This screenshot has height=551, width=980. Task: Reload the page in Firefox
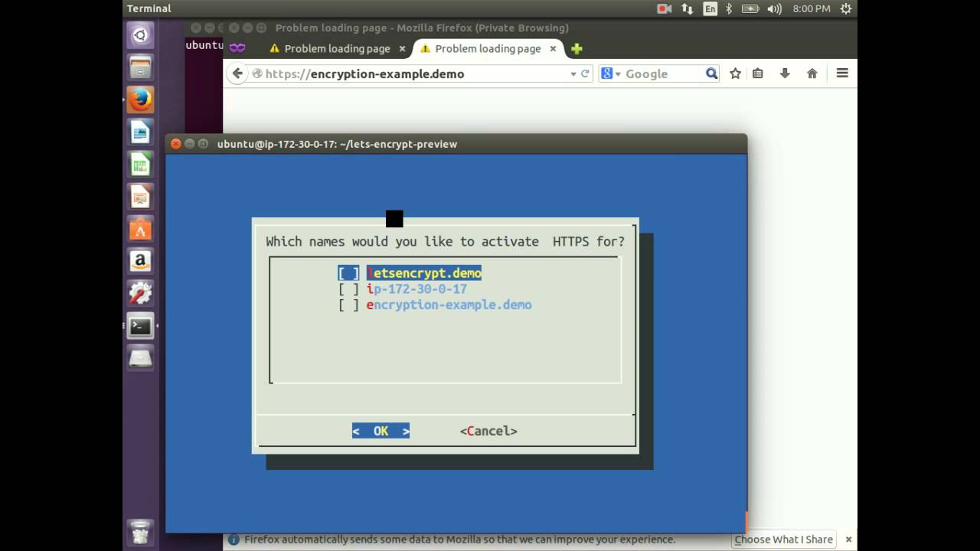coord(585,73)
